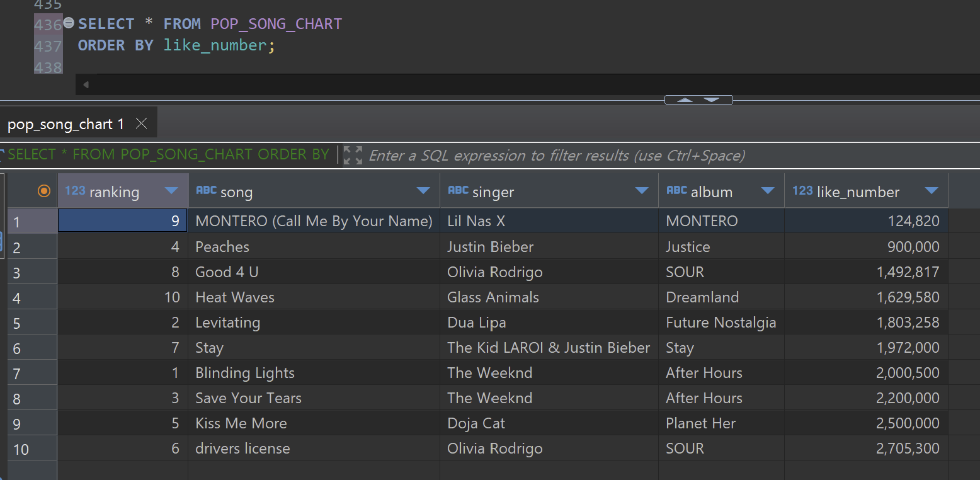Viewport: 980px width, 480px height.
Task: Select the like_number column header
Action: 866,191
